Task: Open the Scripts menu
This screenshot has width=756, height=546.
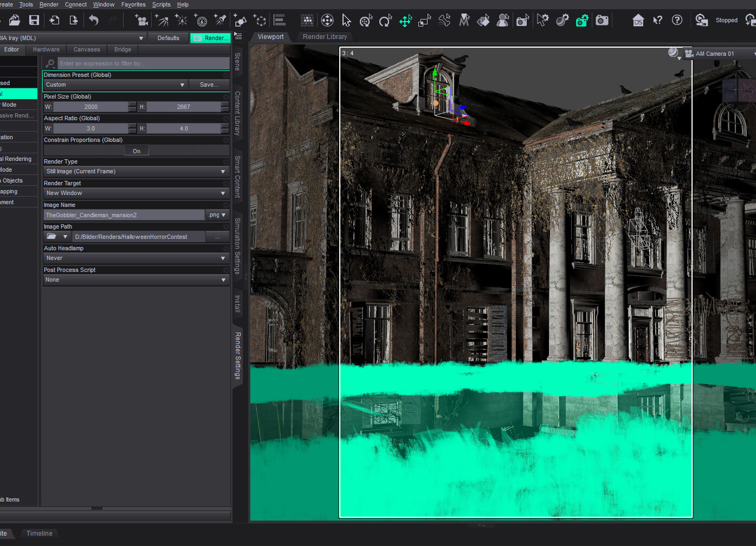Action: [x=161, y=4]
